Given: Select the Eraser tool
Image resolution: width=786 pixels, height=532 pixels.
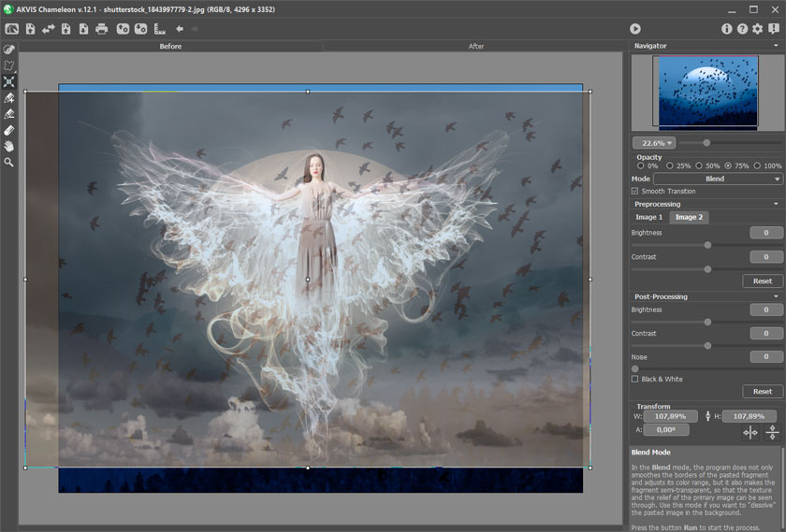Looking at the screenshot, I should point(9,130).
